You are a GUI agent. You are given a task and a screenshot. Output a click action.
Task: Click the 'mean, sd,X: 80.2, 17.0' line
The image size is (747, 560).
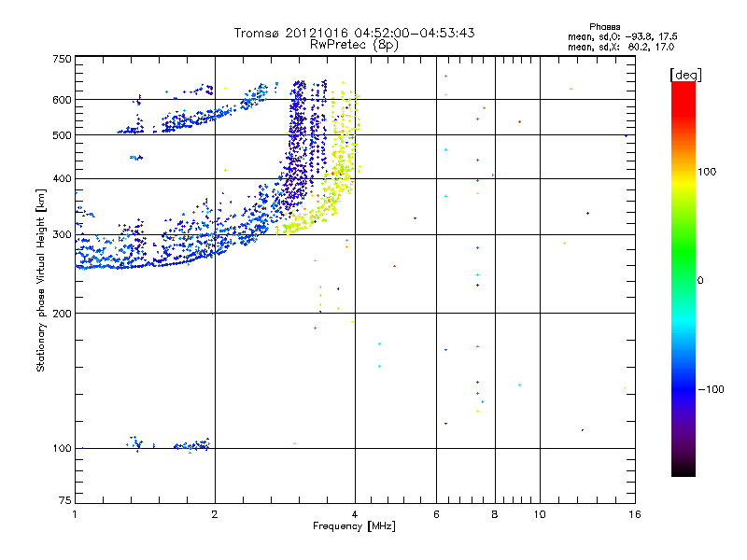pos(621,47)
